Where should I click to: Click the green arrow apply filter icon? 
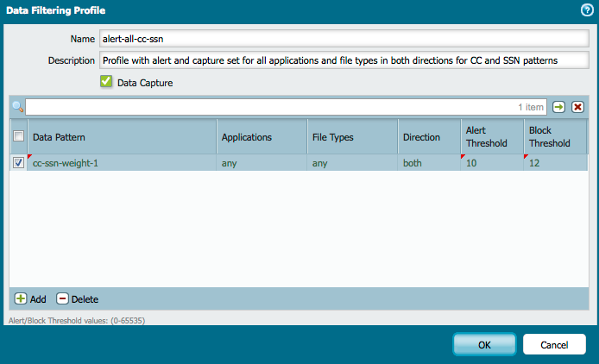[559, 107]
